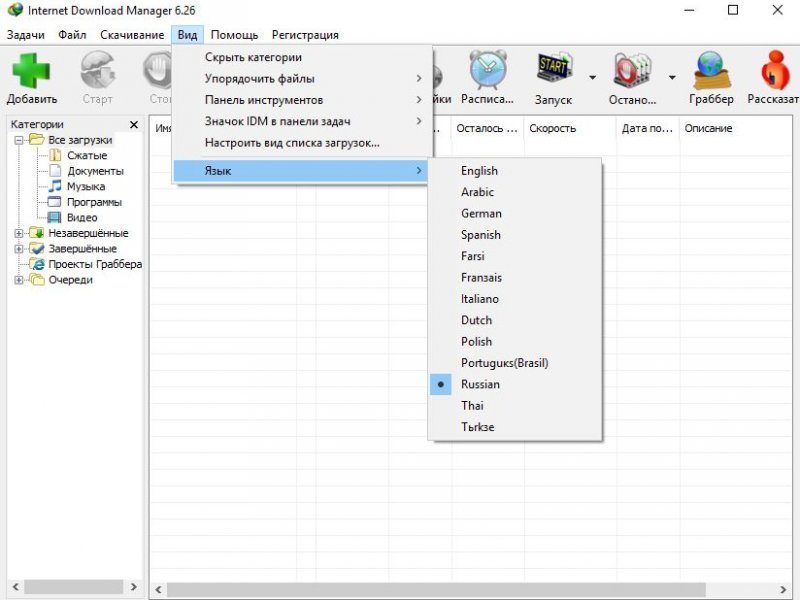Viewport: 800px width, 600px height.
Task: Choose Скрыть категории menu entry
Action: pyautogui.click(x=301, y=57)
